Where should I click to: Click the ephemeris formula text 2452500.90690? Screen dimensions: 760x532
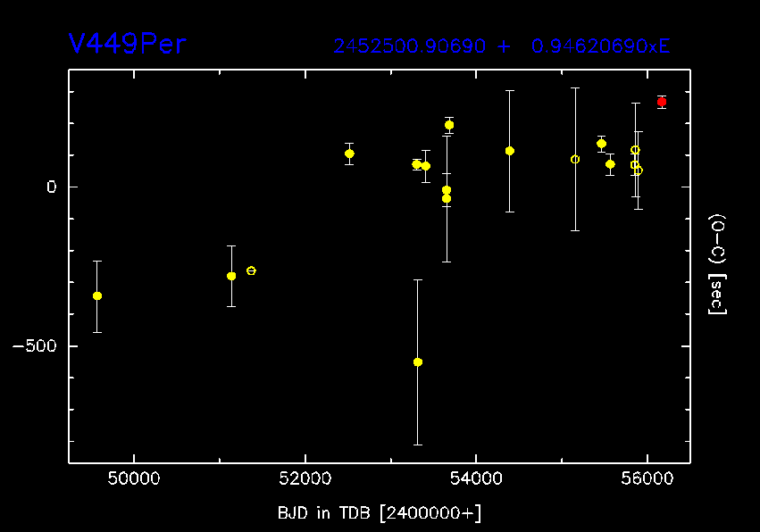pyautogui.click(x=411, y=46)
